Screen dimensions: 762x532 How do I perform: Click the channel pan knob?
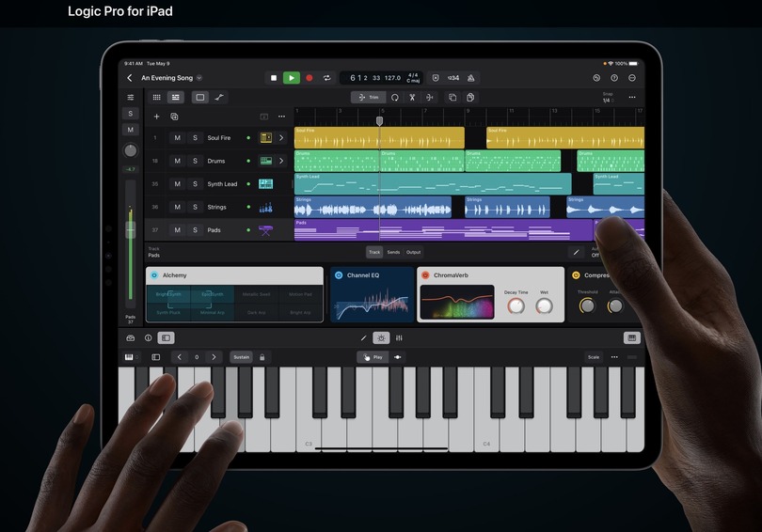pyautogui.click(x=130, y=150)
